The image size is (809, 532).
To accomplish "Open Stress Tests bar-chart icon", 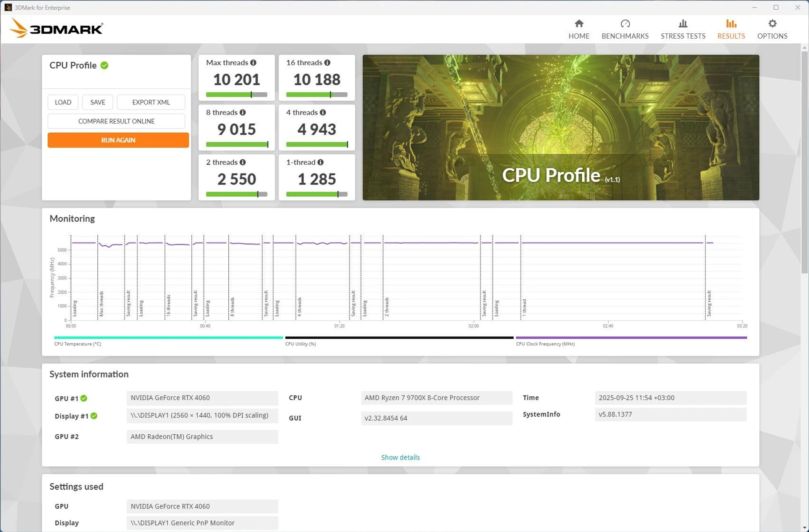I will (x=683, y=24).
